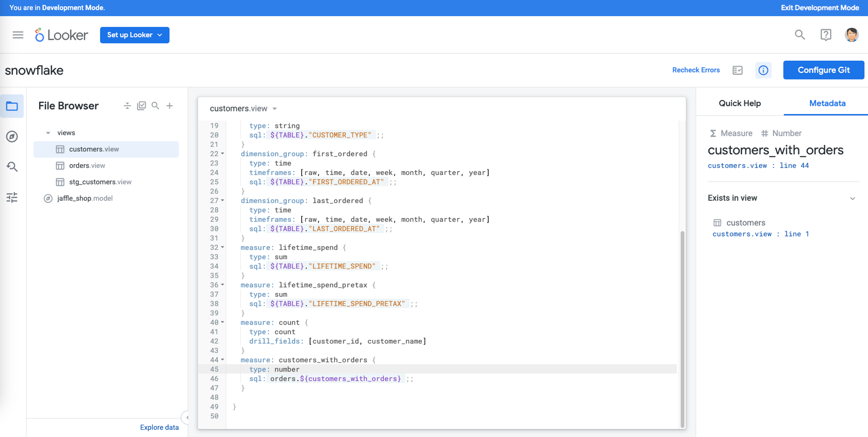868x437 pixels.
Task: Fold the lifetime_spend measure at line 32
Action: (223, 247)
